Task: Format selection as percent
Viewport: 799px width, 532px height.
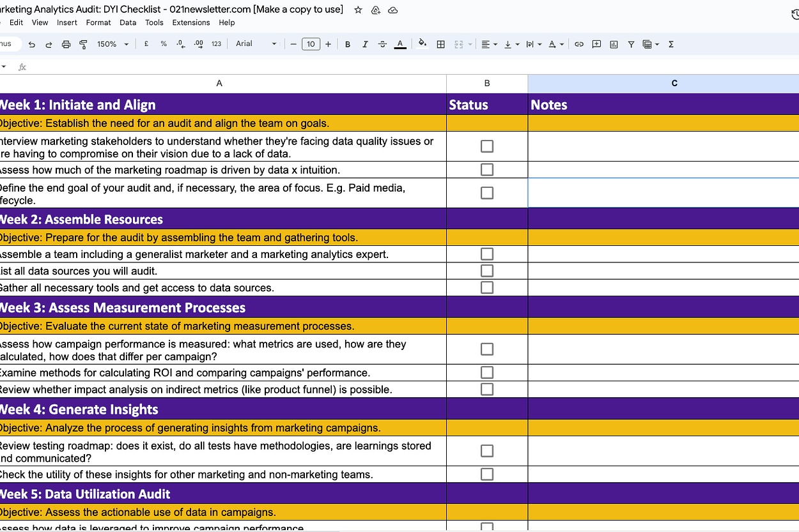Action: click(x=164, y=44)
